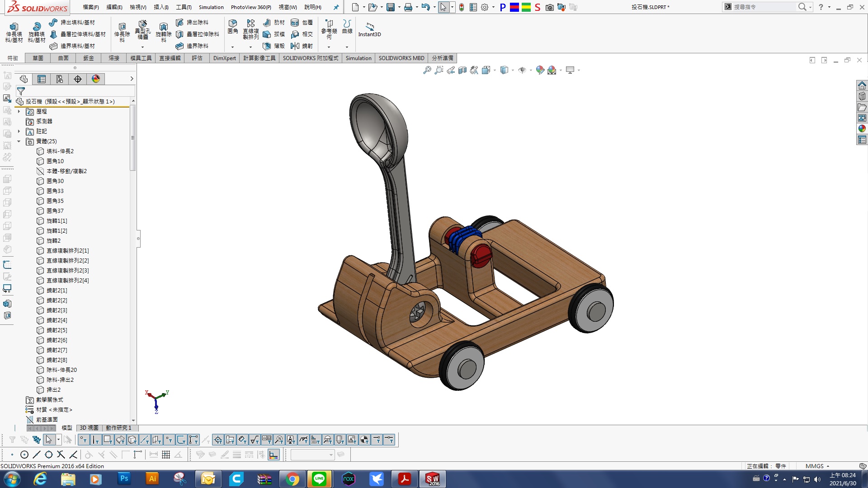Screen dimensions: 868x488
Task: Collapse the 實體(25) folder
Action: (19, 141)
